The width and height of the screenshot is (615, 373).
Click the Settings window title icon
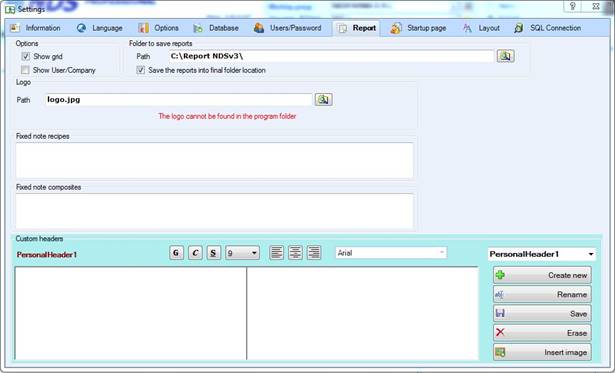[9, 9]
